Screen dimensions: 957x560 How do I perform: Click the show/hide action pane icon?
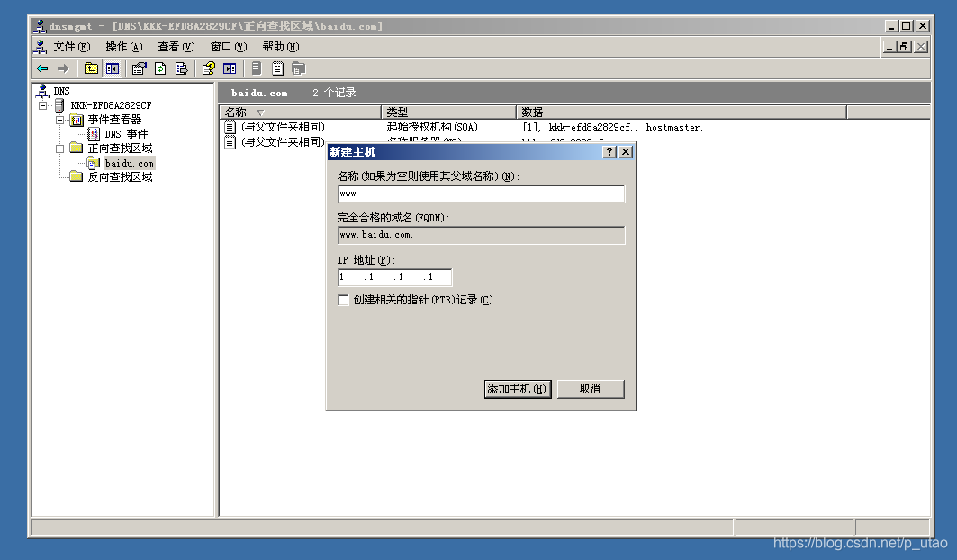[230, 68]
